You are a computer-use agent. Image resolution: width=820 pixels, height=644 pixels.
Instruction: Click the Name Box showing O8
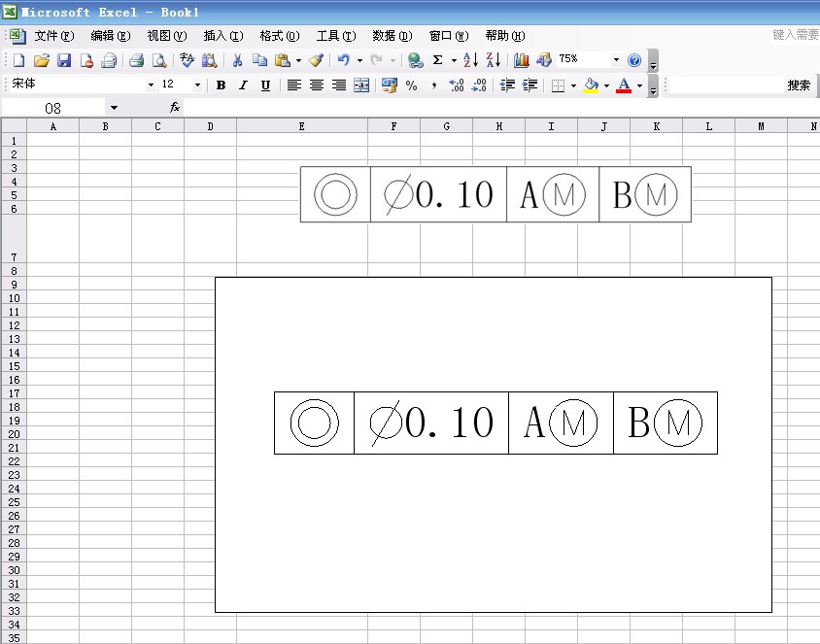pyautogui.click(x=52, y=108)
